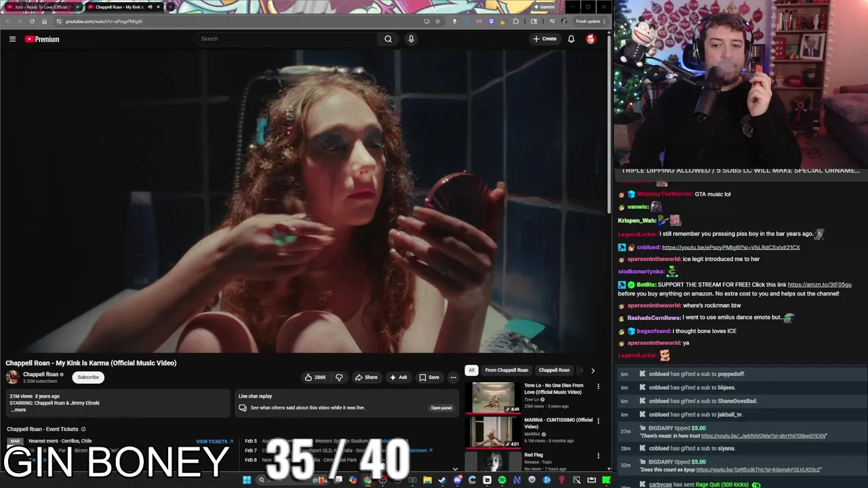
Task: Open BotRix amzn.to link in chat
Action: (x=819, y=285)
